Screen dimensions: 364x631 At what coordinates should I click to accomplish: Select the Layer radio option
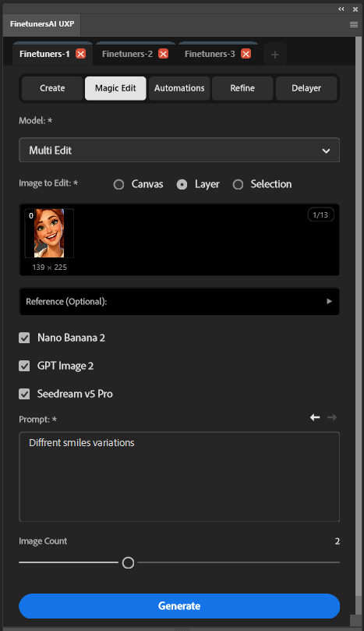coord(182,184)
